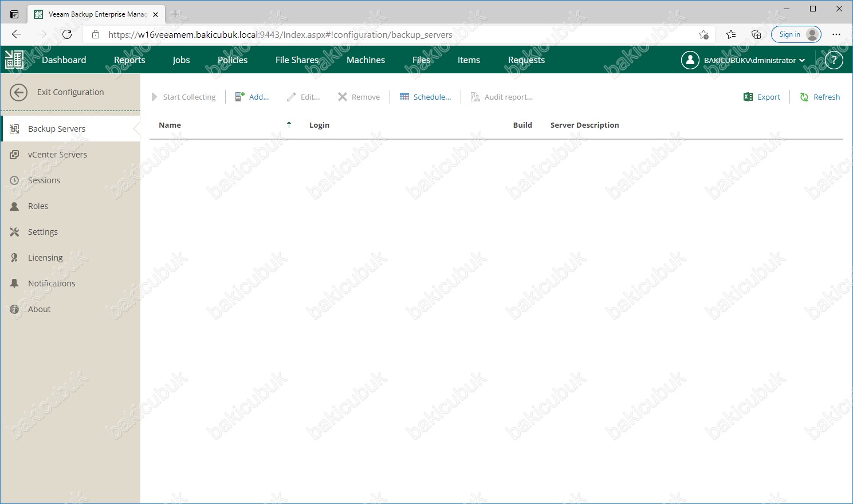Image resolution: width=853 pixels, height=504 pixels.
Task: Click the Start Collecting button
Action: [183, 97]
